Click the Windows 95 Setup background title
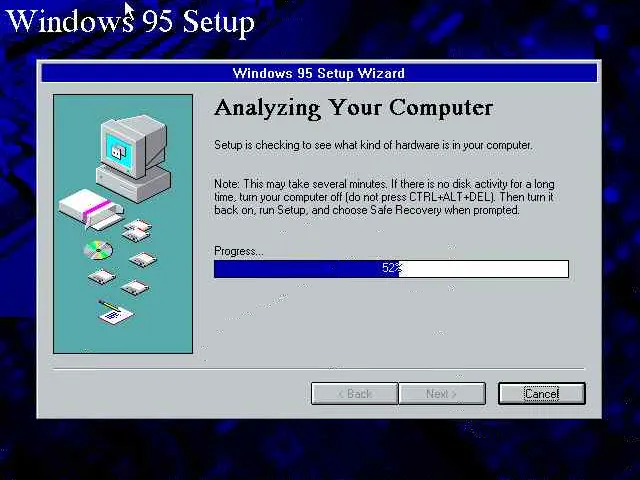Screen dimensions: 640x480 point(131,21)
